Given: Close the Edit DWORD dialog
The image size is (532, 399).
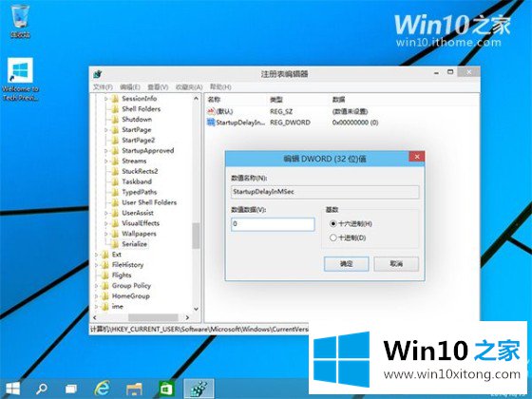Looking at the screenshot, I should coord(417,157).
